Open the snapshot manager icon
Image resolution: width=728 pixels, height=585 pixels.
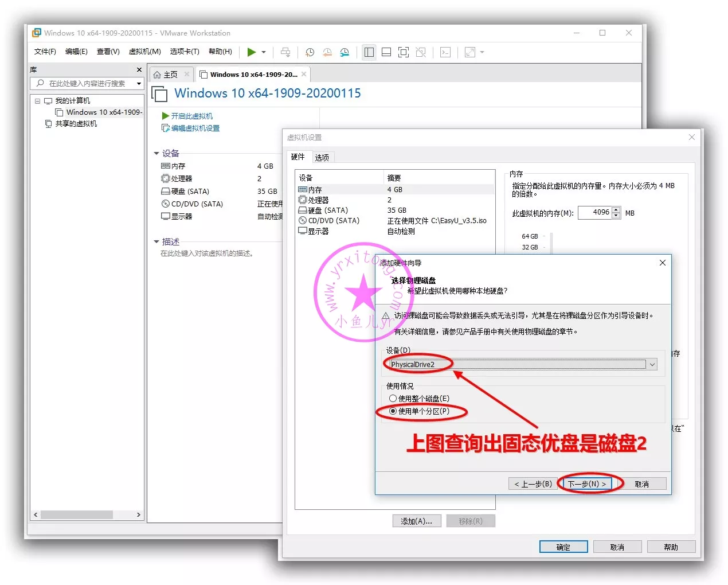click(345, 52)
